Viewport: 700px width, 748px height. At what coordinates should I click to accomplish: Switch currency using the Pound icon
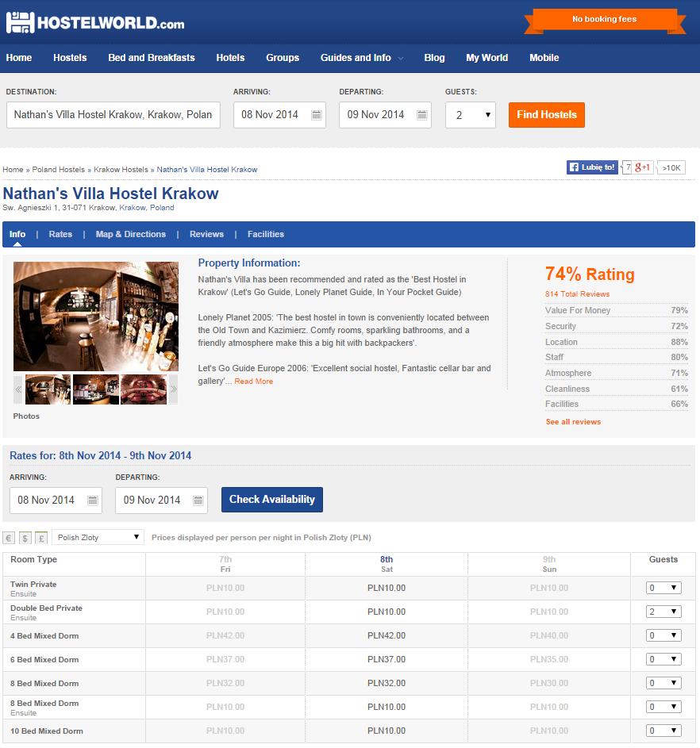click(x=41, y=538)
